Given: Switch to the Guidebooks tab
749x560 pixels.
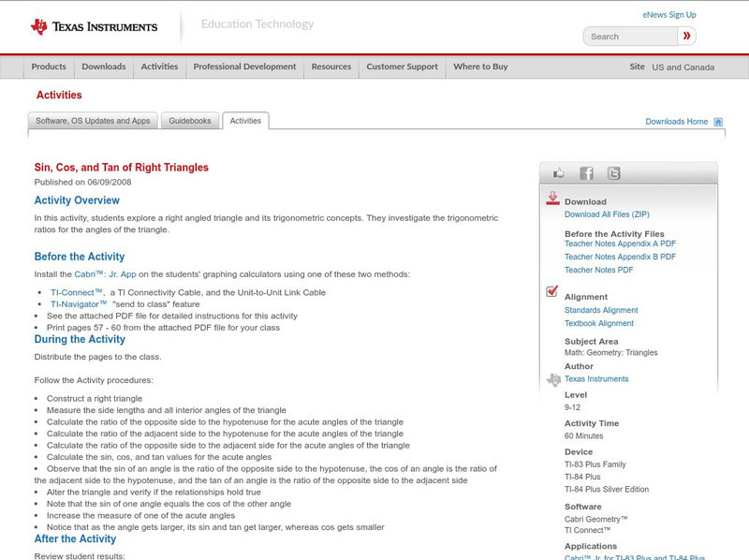Looking at the screenshot, I should tap(190, 121).
